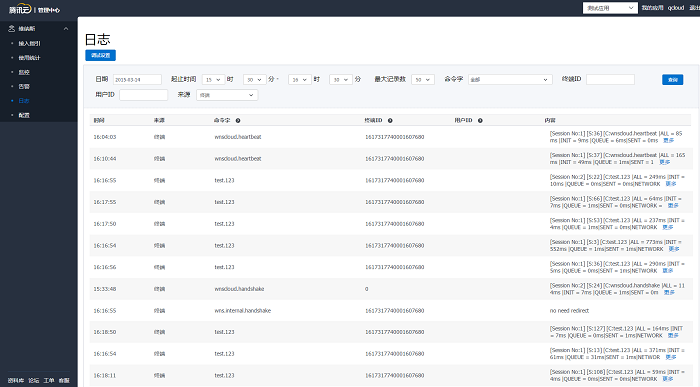Select 日志 in the sidebar
The image size is (700, 387).
(x=24, y=100)
